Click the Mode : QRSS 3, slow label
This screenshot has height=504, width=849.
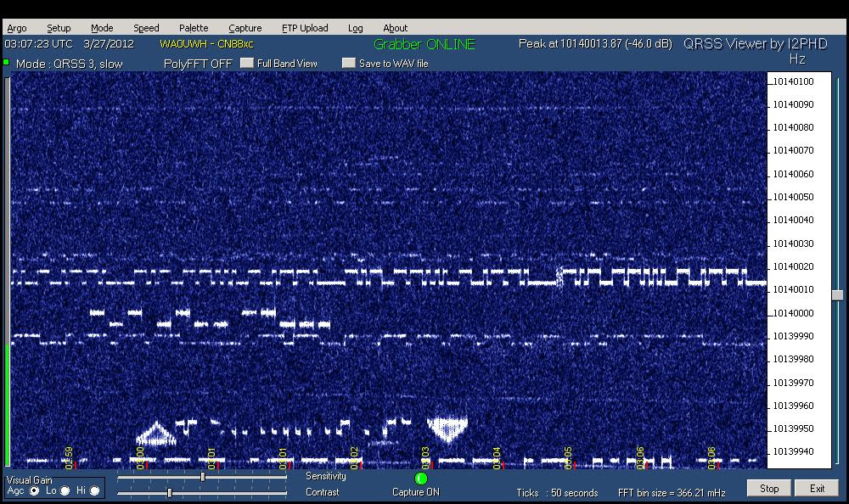[70, 64]
